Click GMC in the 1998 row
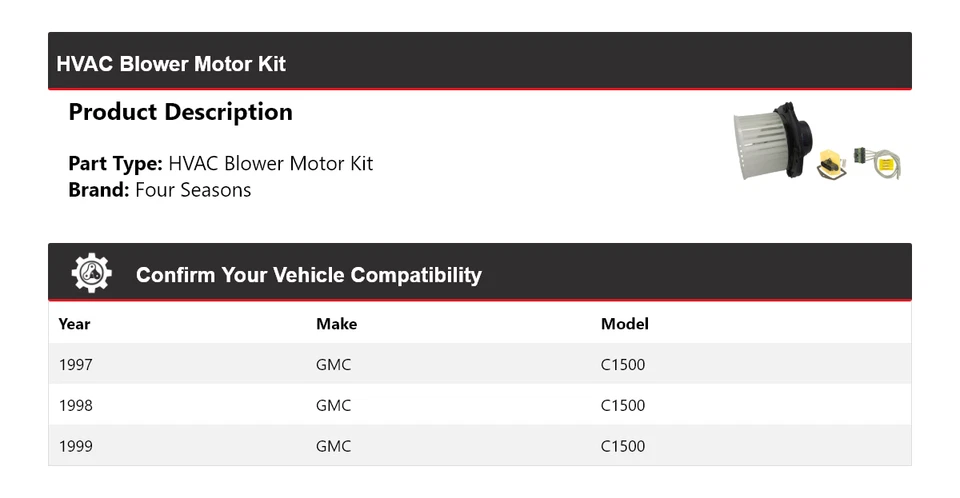960x498 pixels. click(333, 406)
